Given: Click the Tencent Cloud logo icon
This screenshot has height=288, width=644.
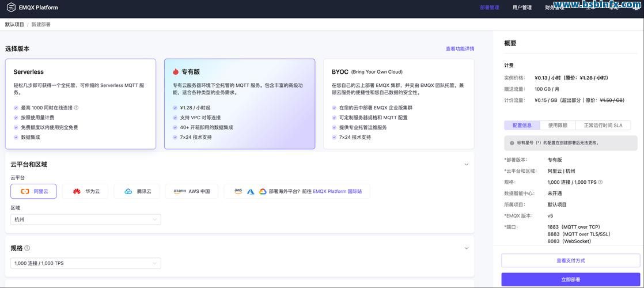Looking at the screenshot, I should point(128,191).
